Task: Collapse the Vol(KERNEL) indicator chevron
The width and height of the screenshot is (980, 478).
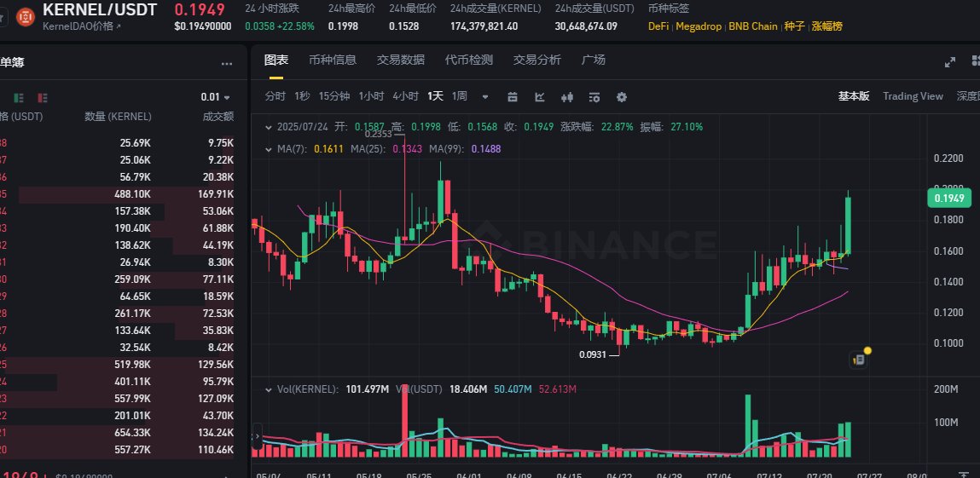Action: [x=269, y=389]
